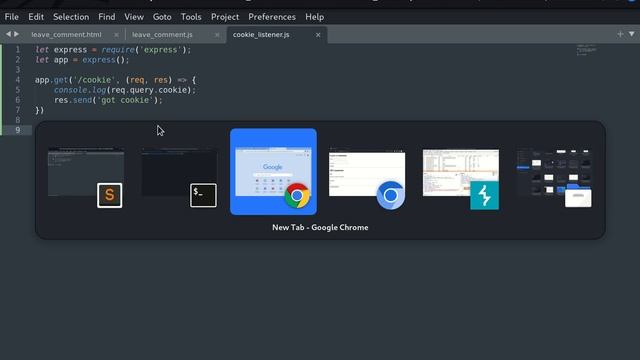Open the tab list dropdown arrow
Image resolution: width=640 pixels, height=360 pixels.
tap(631, 34)
